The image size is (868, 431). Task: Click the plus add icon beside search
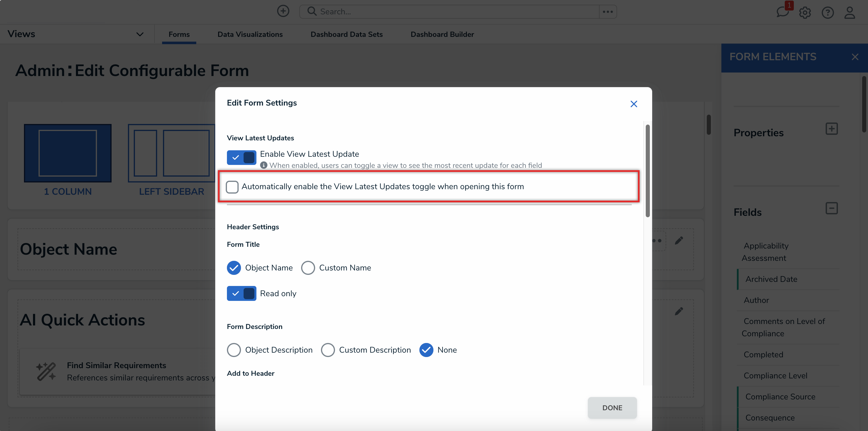pos(283,11)
